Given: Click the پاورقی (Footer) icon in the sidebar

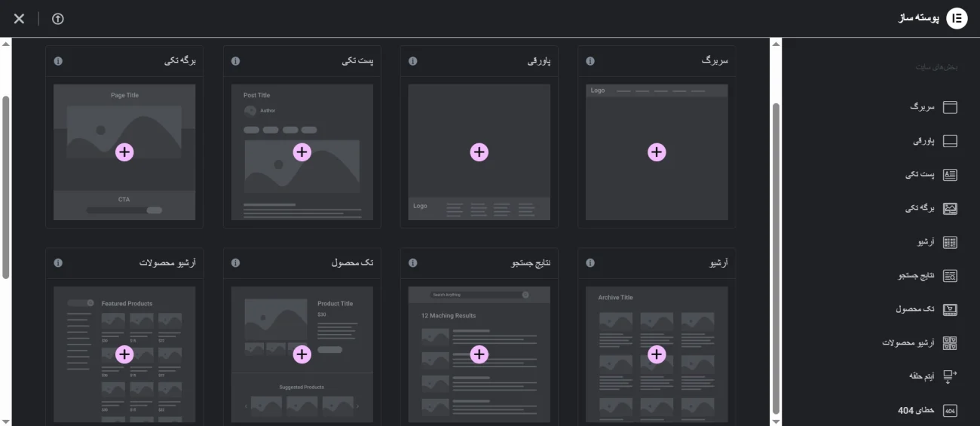Looking at the screenshot, I should (x=950, y=141).
